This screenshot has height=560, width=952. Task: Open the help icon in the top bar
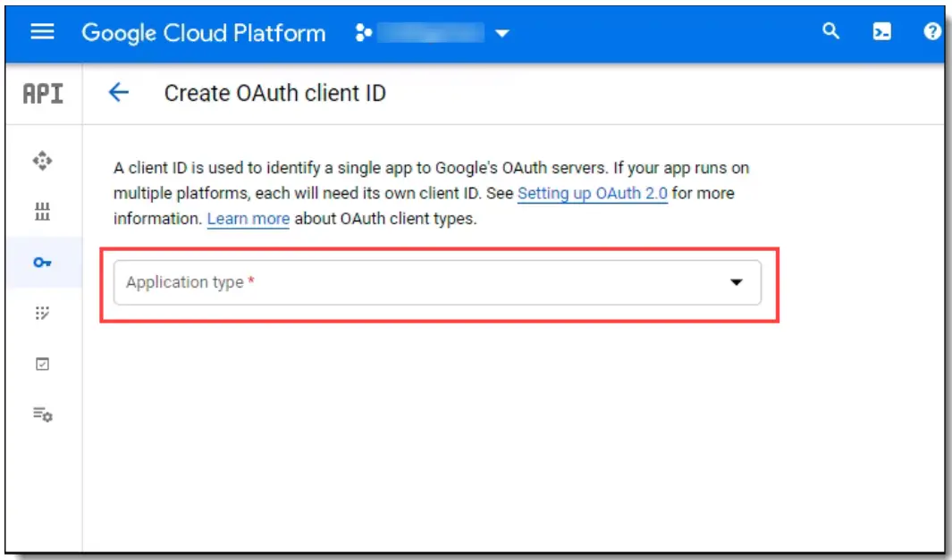(x=932, y=32)
